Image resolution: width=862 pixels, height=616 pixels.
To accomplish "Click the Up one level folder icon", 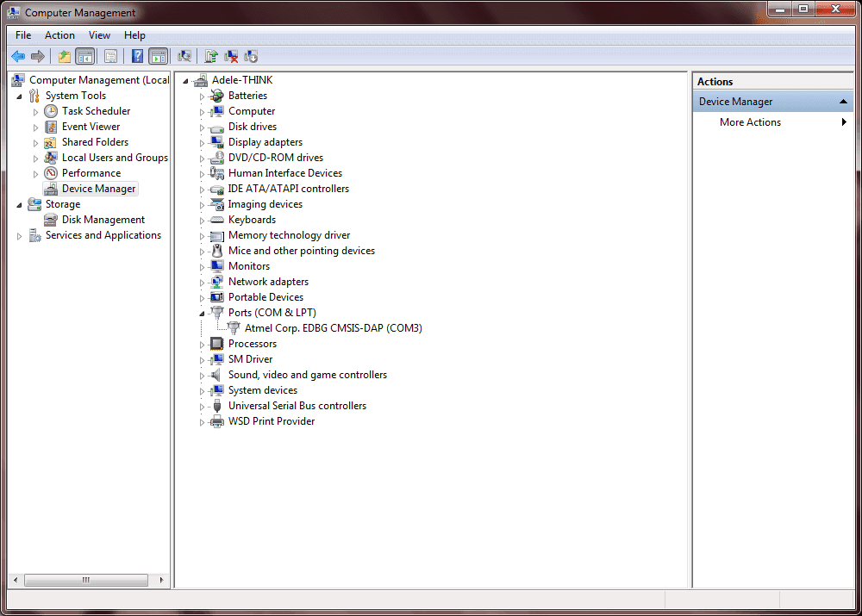I will pos(64,57).
